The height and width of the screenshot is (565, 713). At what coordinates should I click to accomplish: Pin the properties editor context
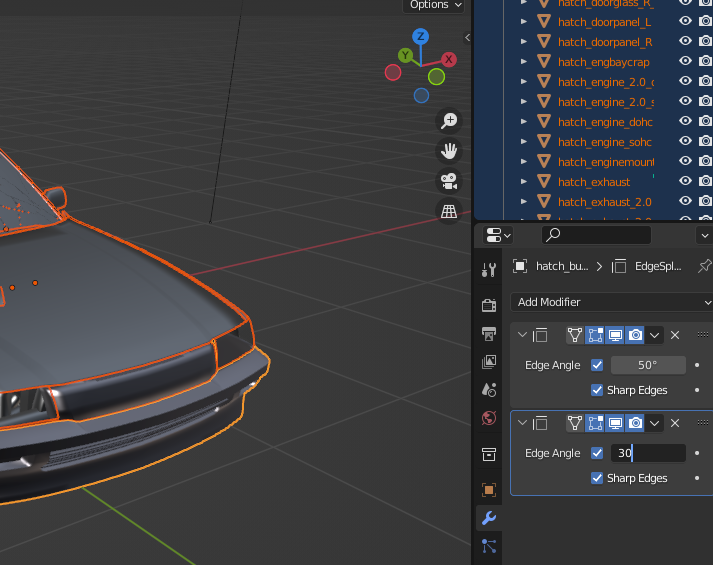pyautogui.click(x=704, y=266)
